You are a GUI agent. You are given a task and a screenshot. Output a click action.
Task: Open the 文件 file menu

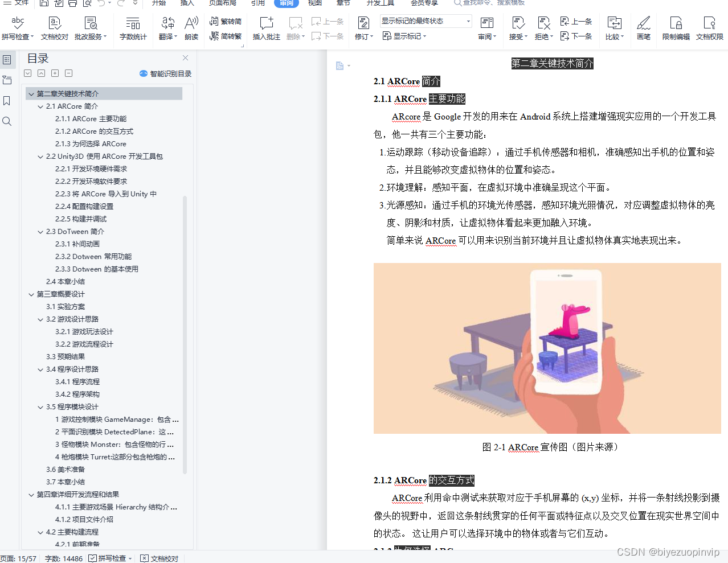17,3
